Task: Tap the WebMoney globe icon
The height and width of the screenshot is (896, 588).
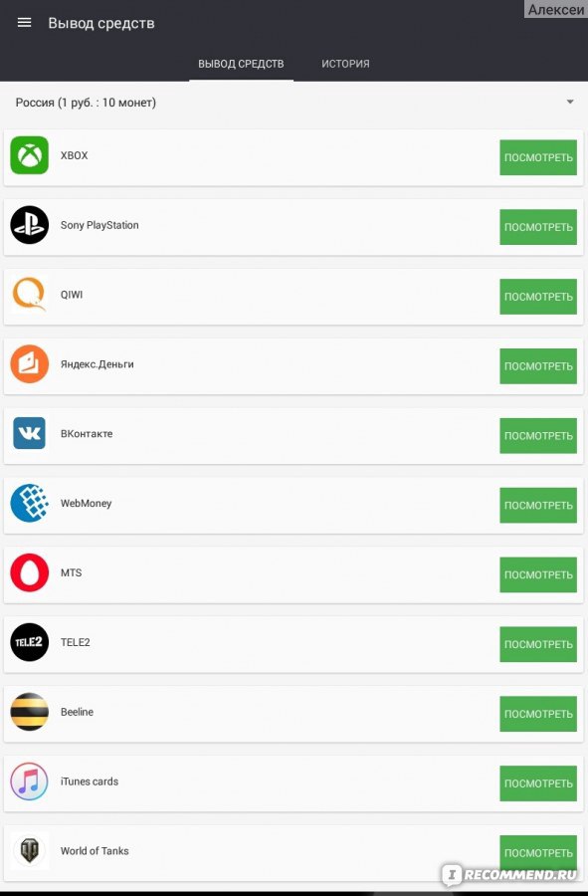Action: [x=30, y=504]
